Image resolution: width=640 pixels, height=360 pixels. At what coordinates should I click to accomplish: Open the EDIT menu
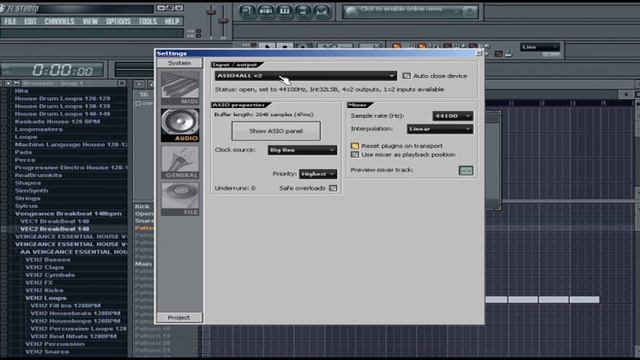30,21
